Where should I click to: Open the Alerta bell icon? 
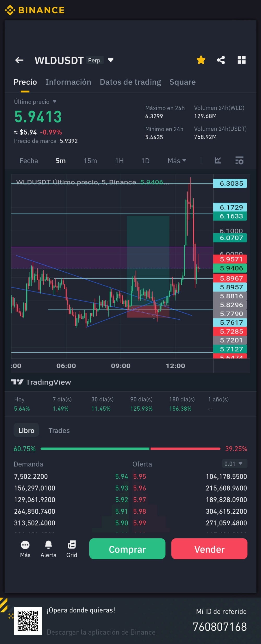pyautogui.click(x=48, y=549)
